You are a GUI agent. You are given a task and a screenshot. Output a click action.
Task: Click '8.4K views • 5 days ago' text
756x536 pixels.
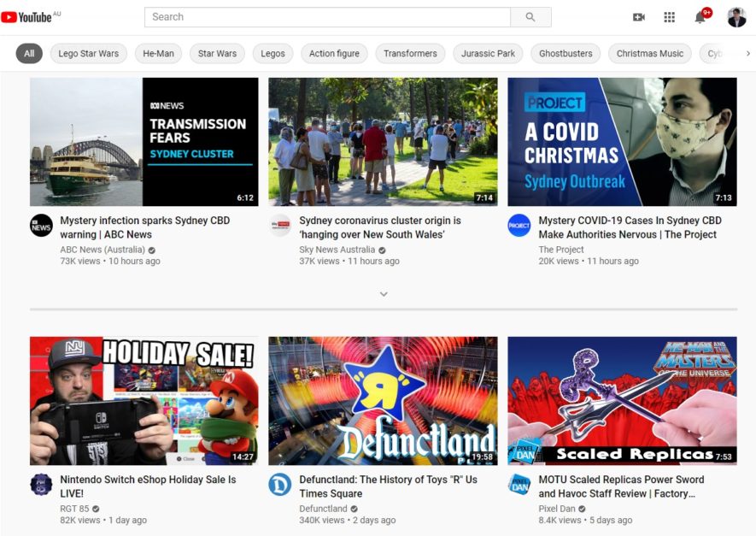click(x=585, y=520)
